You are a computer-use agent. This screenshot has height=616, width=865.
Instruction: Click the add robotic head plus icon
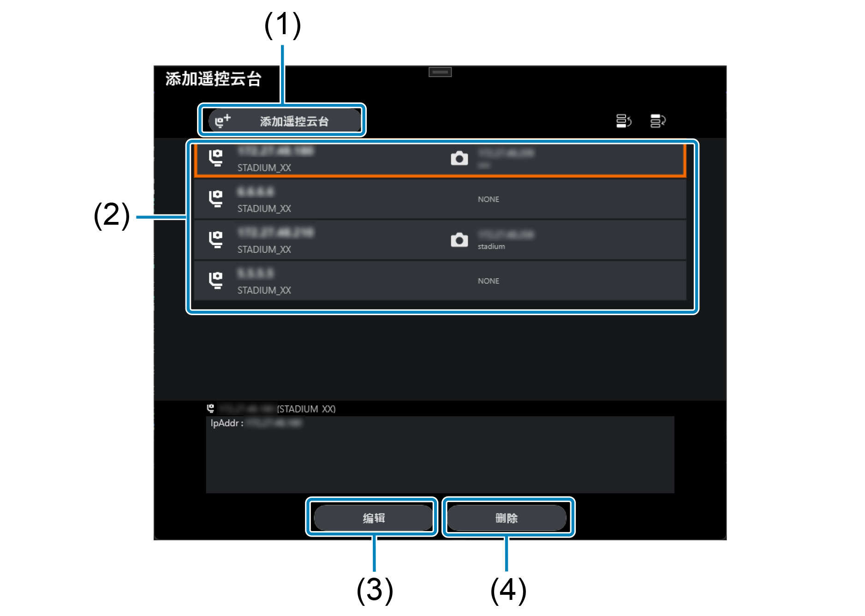click(x=222, y=121)
